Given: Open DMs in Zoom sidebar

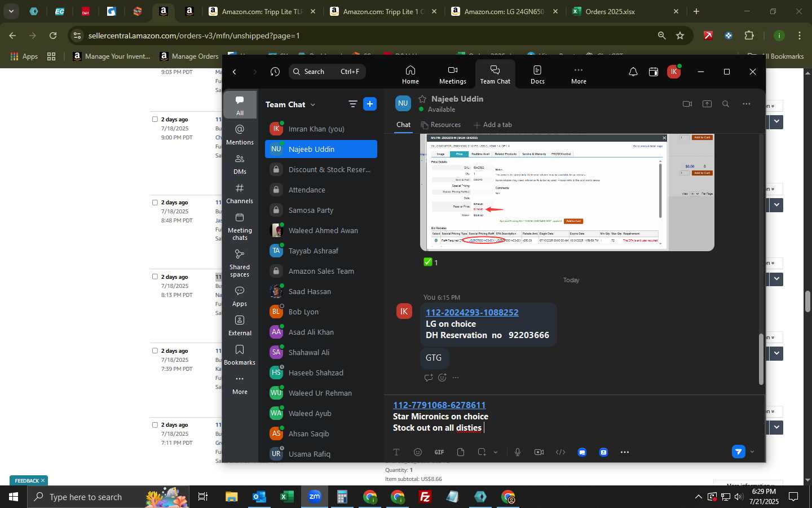Looking at the screenshot, I should [x=240, y=164].
